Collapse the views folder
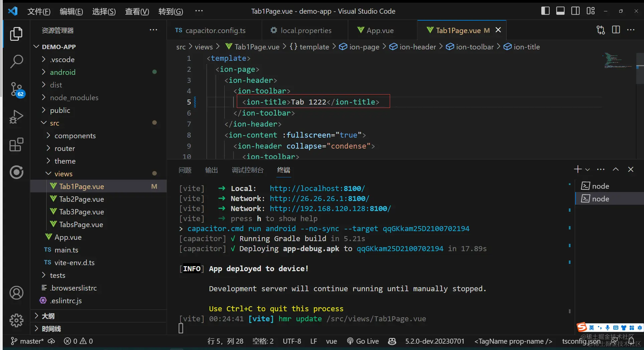Screen dimensions: 644x350 (99, 174)
